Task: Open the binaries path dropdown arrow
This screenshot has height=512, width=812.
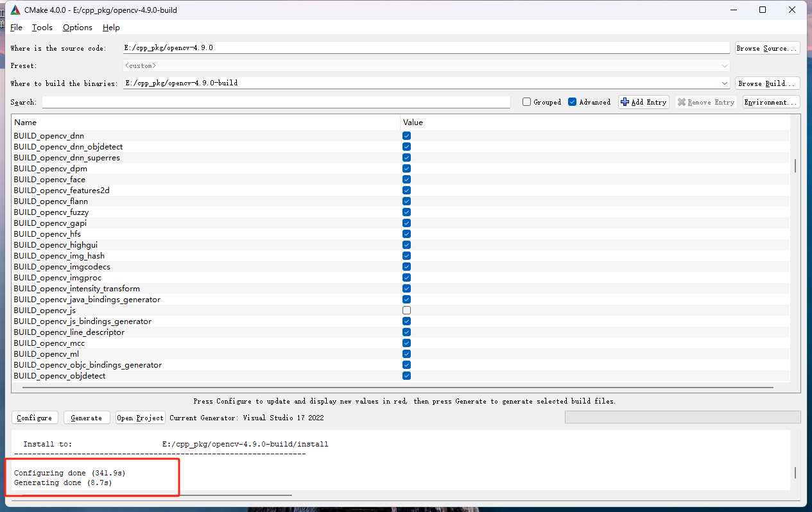Action: tap(725, 83)
